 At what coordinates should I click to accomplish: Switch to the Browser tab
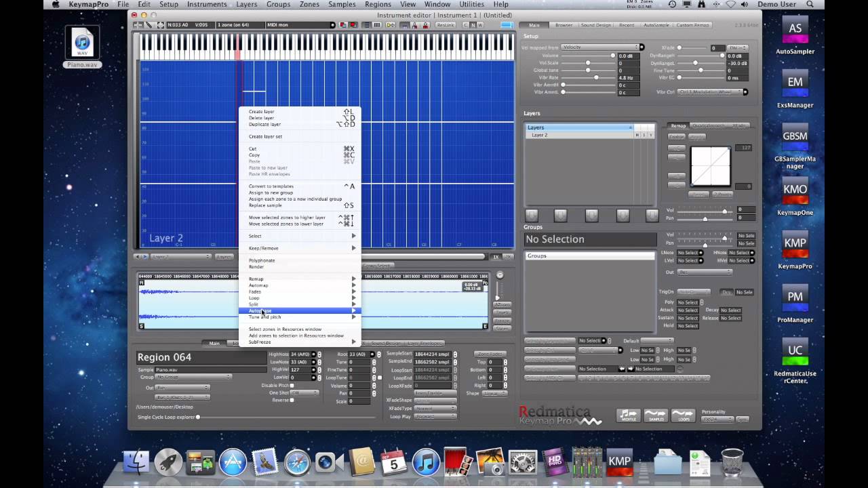564,25
